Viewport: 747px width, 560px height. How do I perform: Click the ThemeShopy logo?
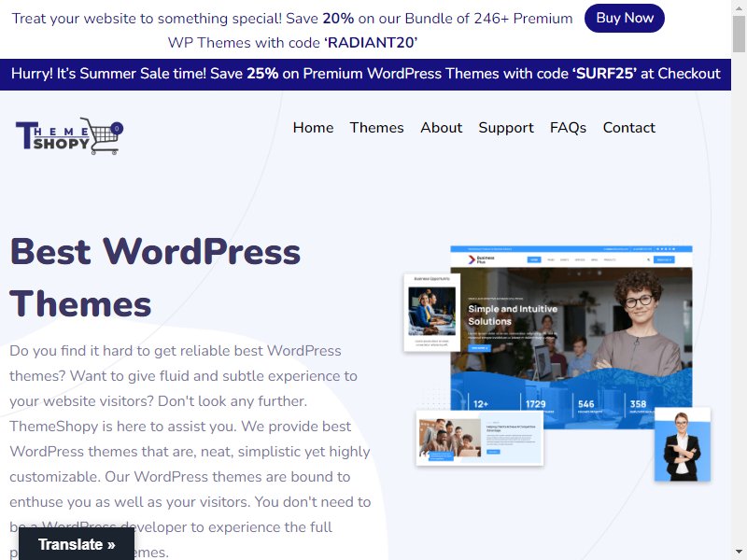point(69,136)
